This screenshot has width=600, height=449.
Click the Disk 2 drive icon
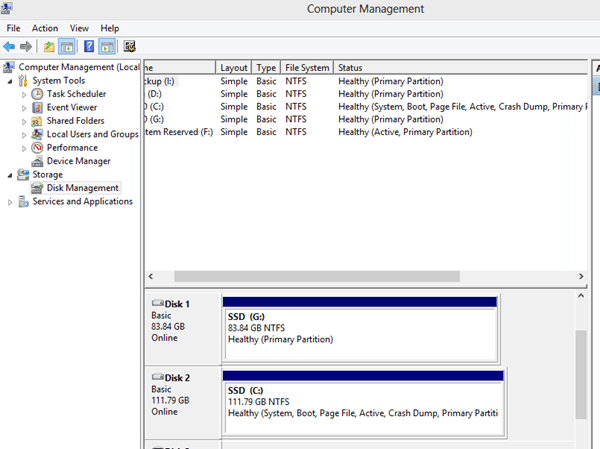tap(157, 377)
